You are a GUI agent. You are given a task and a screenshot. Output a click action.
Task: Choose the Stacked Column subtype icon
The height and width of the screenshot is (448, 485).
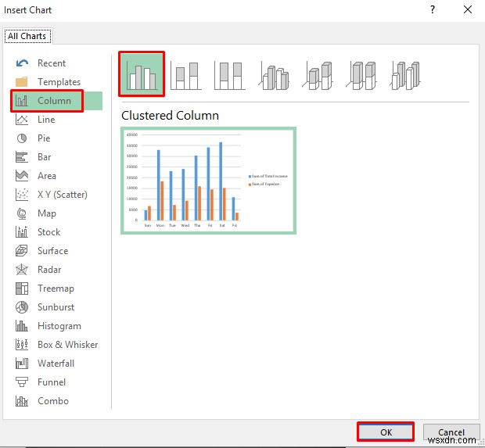pos(185,76)
